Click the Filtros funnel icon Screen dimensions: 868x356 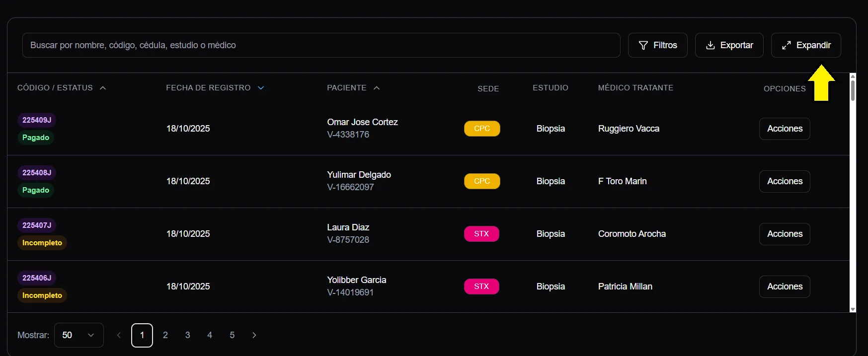tap(643, 45)
